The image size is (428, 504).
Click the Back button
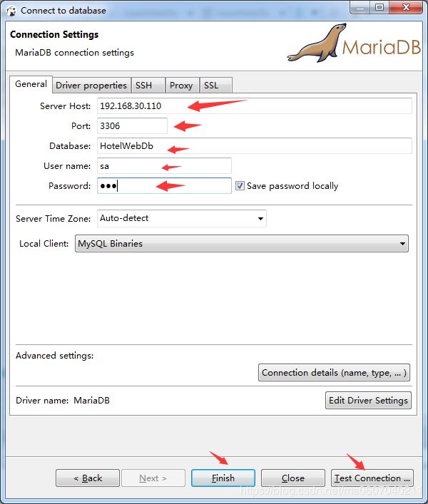(88, 478)
